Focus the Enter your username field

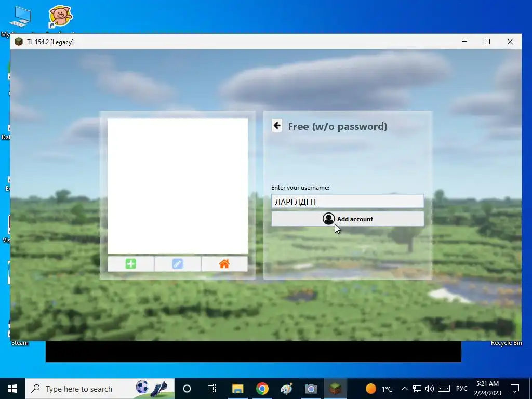pyautogui.click(x=348, y=202)
